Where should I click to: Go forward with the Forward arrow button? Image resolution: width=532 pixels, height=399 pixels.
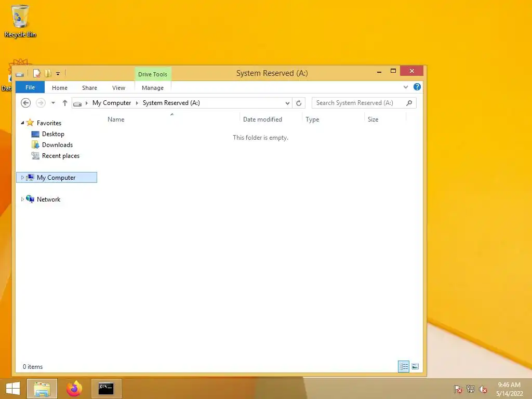[x=41, y=103]
